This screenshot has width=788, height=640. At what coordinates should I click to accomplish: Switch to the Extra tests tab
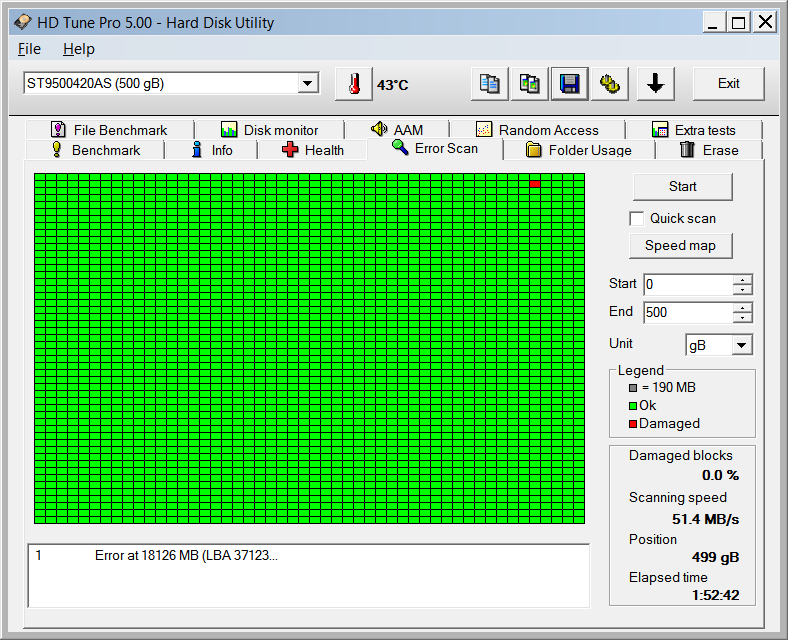[694, 130]
